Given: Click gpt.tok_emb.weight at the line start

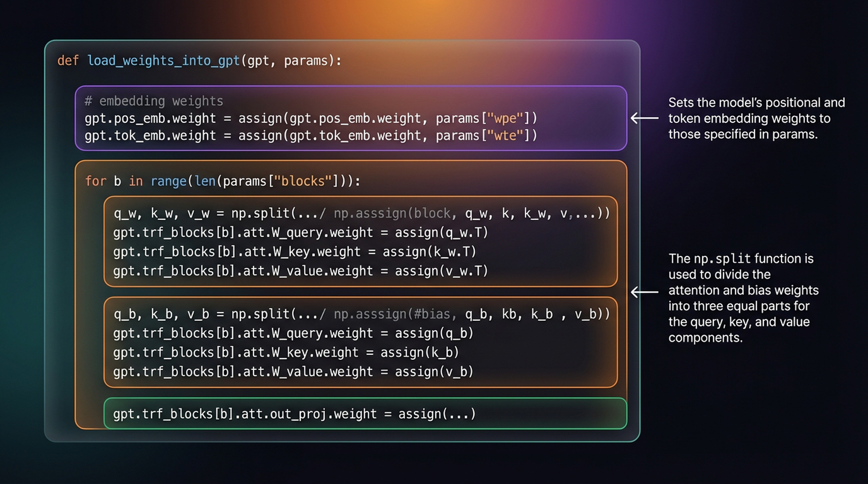Looking at the screenshot, I should click(150, 136).
